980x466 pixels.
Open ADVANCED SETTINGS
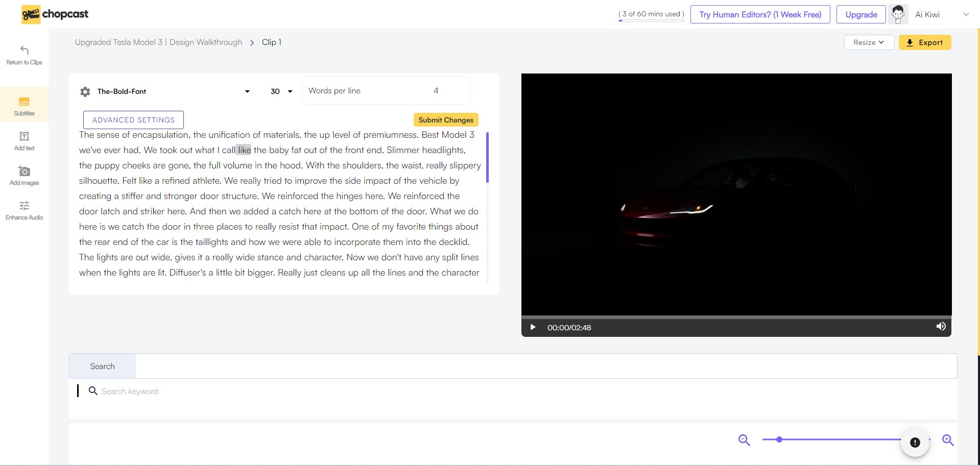point(133,120)
